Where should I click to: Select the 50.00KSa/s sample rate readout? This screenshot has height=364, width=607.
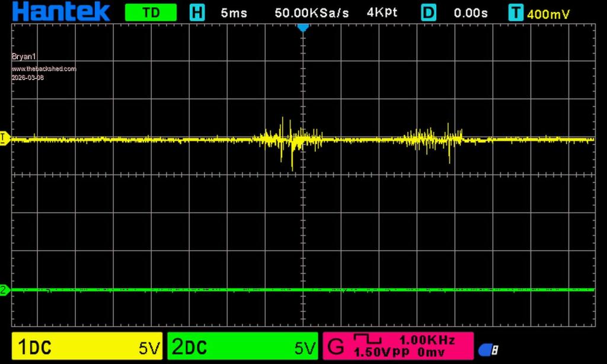click(x=312, y=13)
